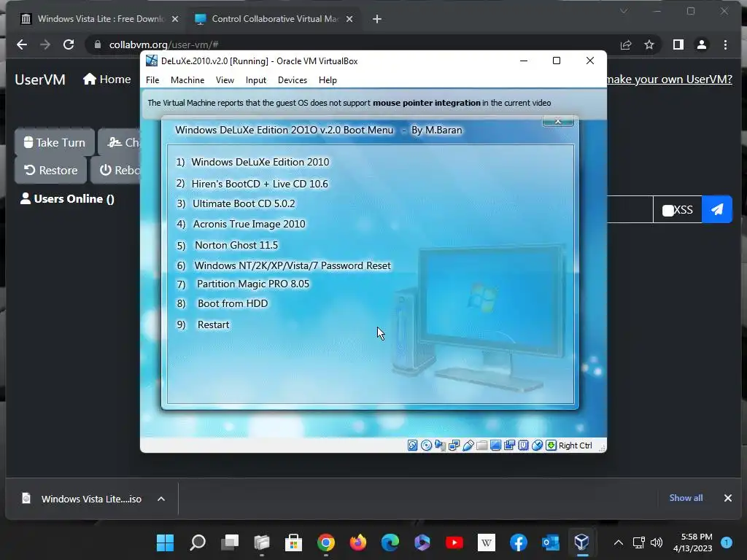Open the Chrome three-dot menu
Image resolution: width=747 pixels, height=560 pixels.
[x=725, y=44]
